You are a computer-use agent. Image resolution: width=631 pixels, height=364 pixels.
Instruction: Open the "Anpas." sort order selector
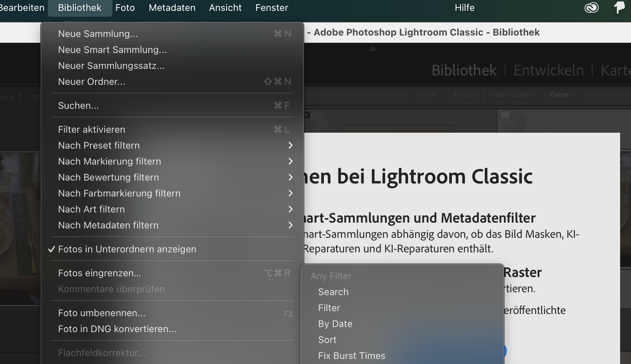[x=11, y=96]
